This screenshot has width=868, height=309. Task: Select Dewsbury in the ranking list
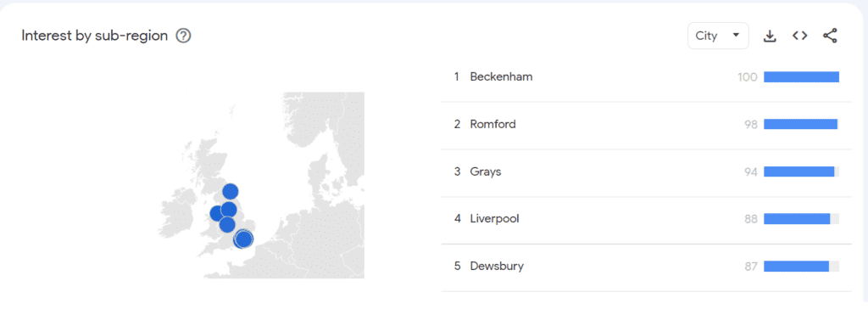pyautogui.click(x=646, y=267)
